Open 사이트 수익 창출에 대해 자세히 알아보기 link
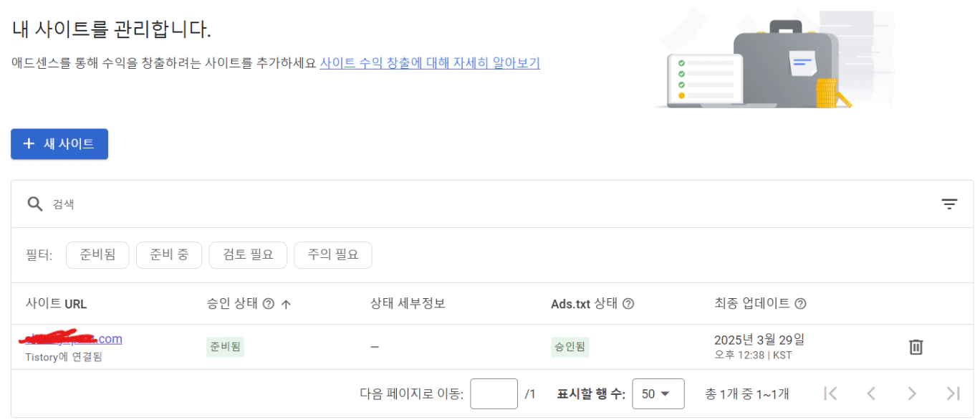Image resolution: width=980 pixels, height=420 pixels. pyautogui.click(x=430, y=63)
